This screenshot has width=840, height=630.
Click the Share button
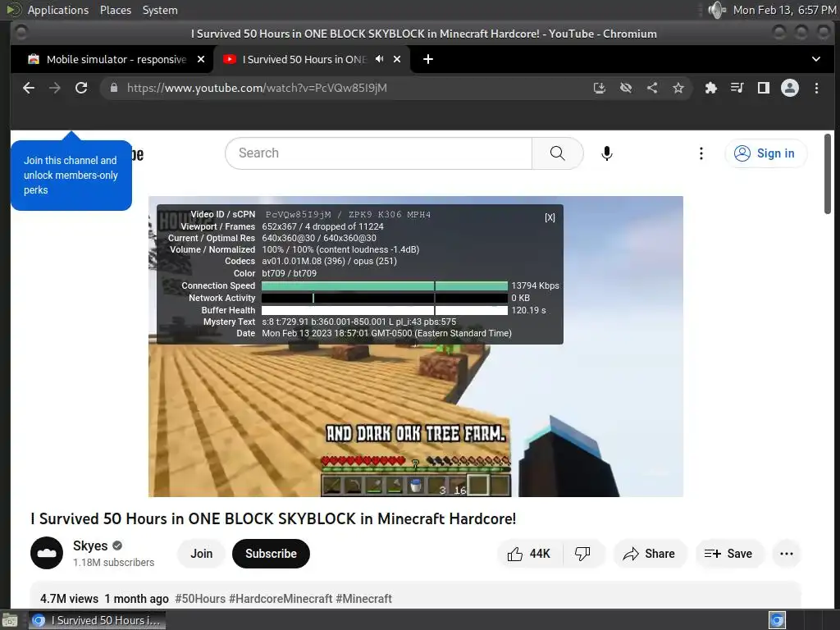point(650,554)
